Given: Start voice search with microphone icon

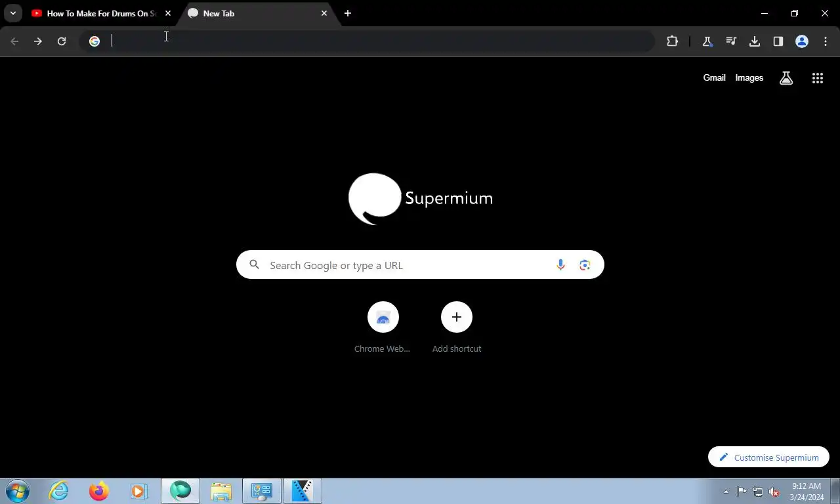Looking at the screenshot, I should [560, 265].
